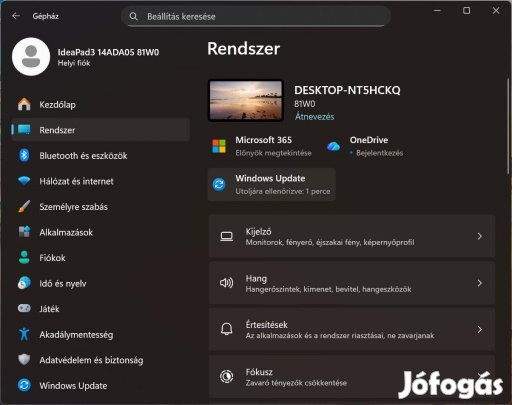
Task: Click the desktop wallpaper thumbnail
Action: coord(246,100)
